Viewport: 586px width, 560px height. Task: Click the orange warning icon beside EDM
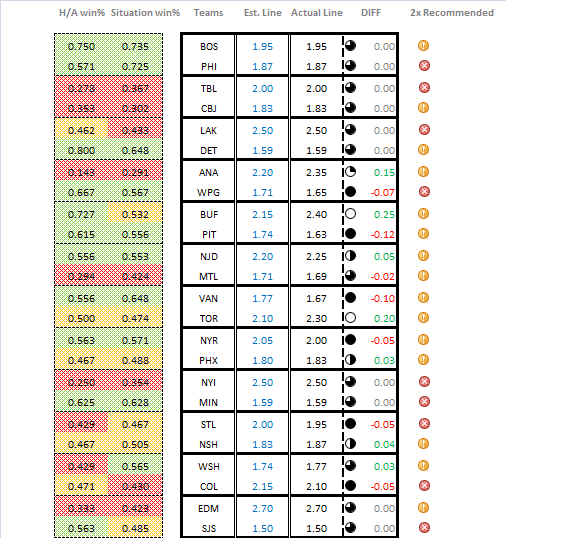(x=423, y=508)
